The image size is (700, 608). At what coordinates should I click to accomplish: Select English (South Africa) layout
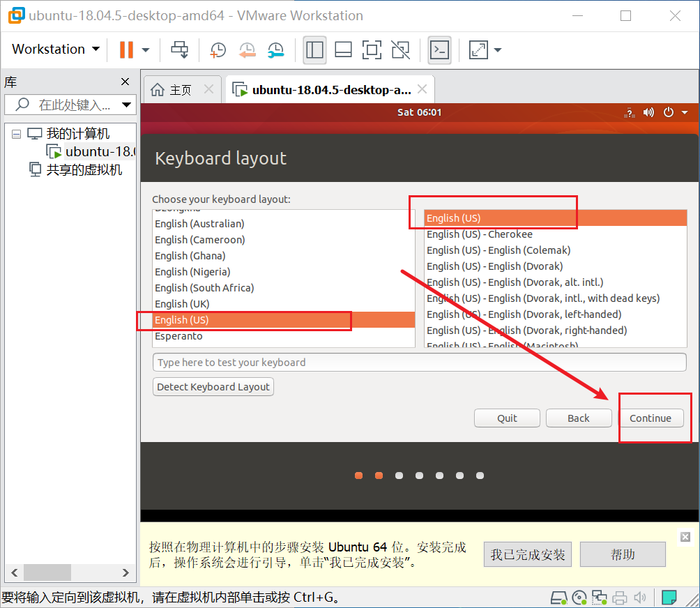[x=284, y=288]
